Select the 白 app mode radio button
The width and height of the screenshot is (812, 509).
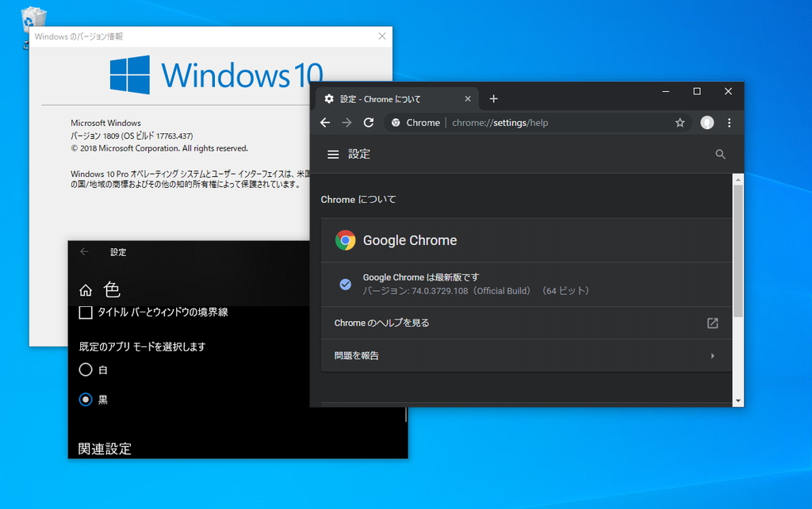(x=86, y=369)
